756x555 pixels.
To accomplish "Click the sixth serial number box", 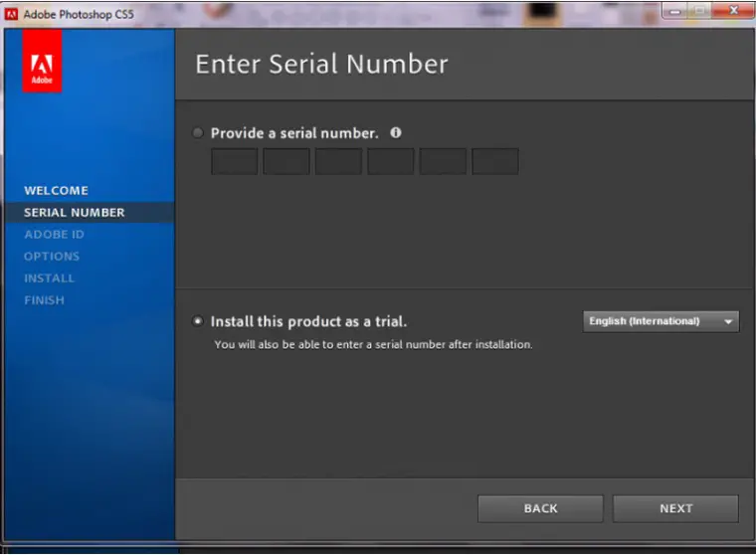I will pyautogui.click(x=495, y=161).
